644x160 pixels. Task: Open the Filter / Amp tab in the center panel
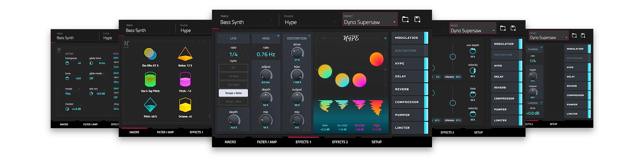pos(267,142)
